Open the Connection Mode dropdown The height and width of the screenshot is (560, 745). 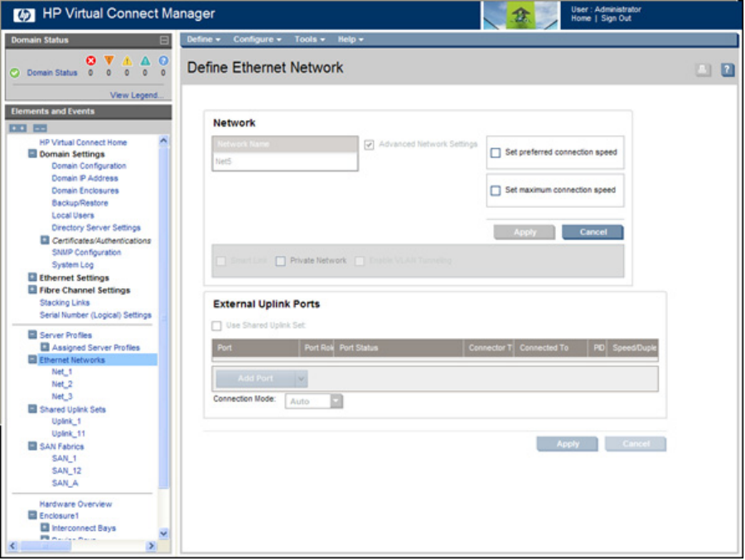tap(336, 401)
